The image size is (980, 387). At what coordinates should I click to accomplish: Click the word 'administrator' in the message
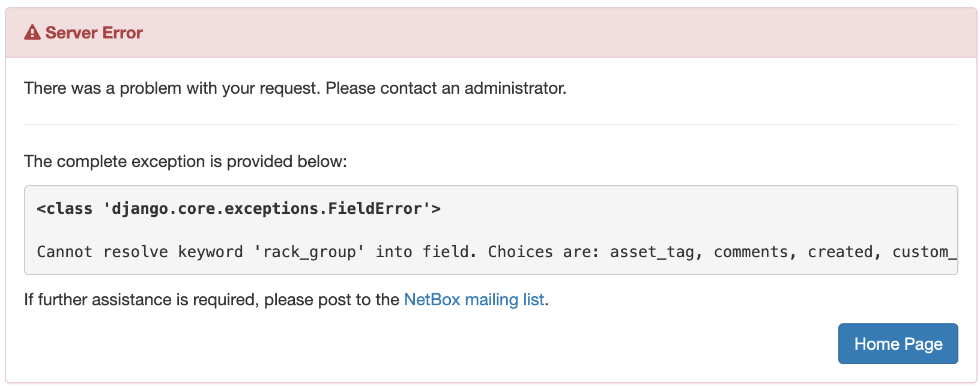(x=514, y=88)
